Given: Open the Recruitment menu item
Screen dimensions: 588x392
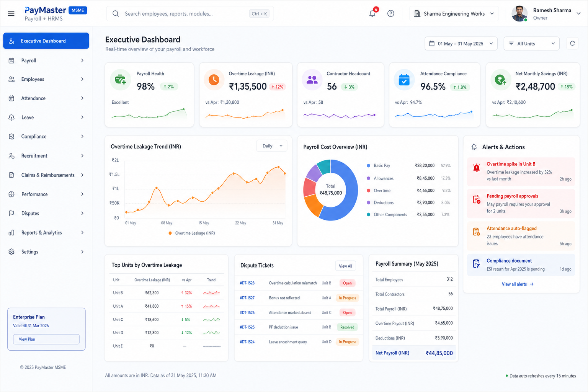Looking at the screenshot, I should [46, 156].
